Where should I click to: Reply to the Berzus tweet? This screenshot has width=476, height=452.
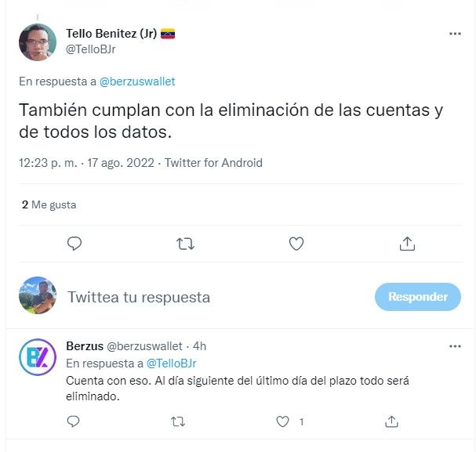point(73,421)
